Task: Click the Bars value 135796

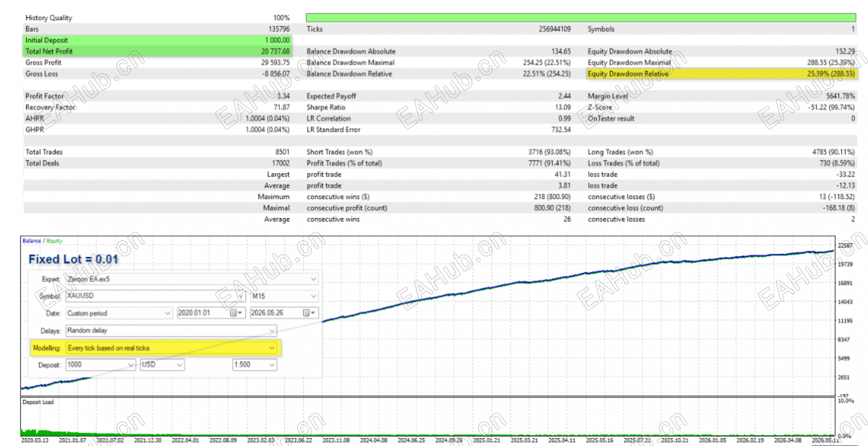Action: [x=278, y=29]
